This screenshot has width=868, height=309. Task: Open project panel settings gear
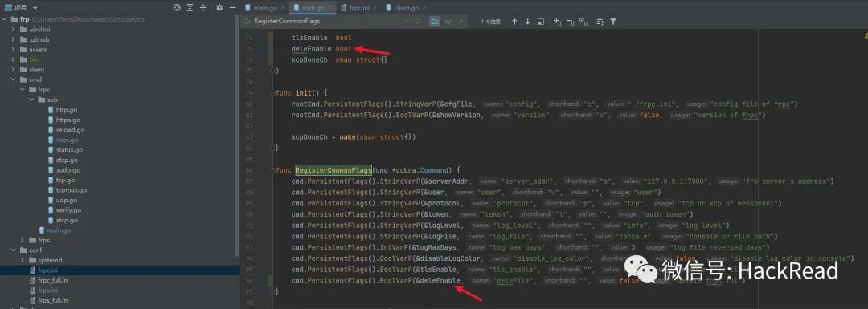219,8
